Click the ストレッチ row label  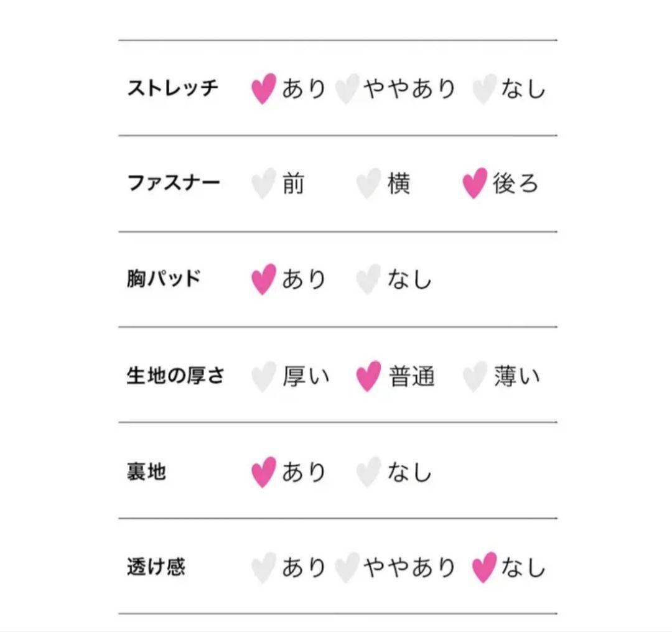pyautogui.click(x=173, y=88)
